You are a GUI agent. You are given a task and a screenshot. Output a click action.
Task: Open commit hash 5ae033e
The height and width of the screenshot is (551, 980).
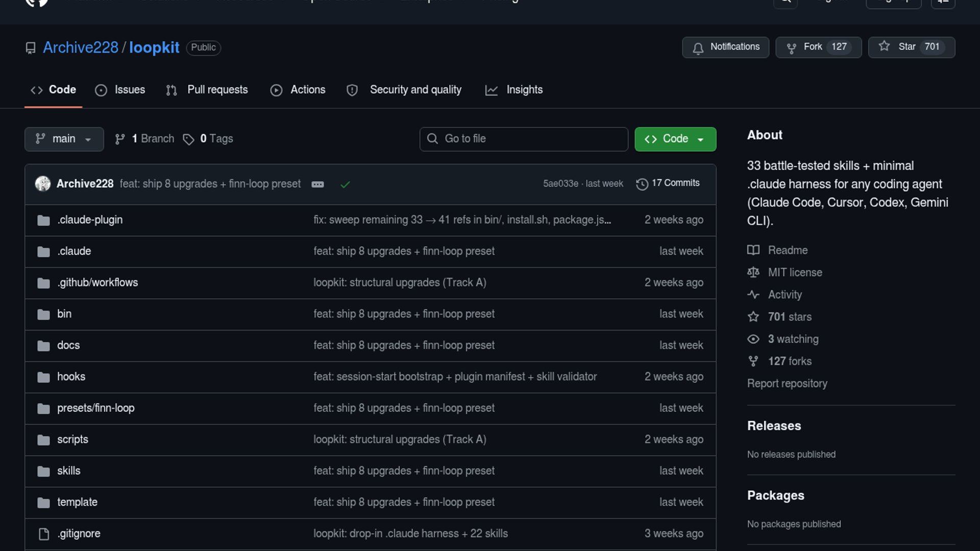pos(560,184)
